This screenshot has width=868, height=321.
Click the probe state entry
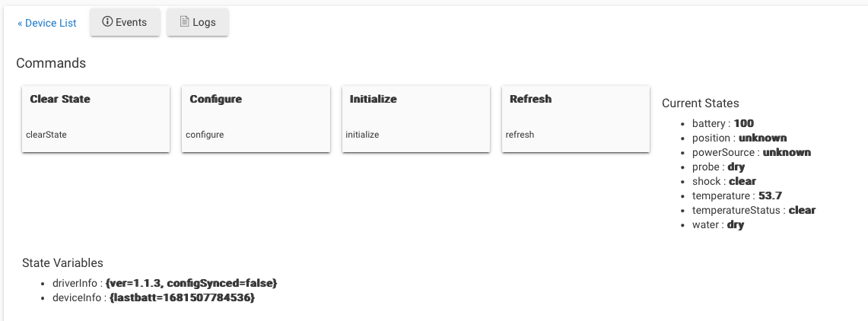(x=718, y=167)
